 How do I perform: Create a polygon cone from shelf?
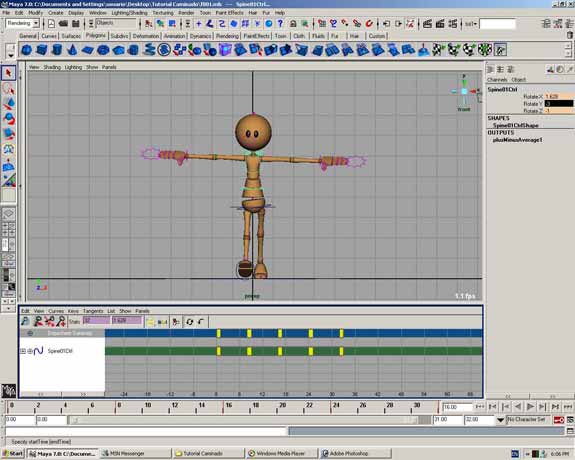[x=73, y=50]
